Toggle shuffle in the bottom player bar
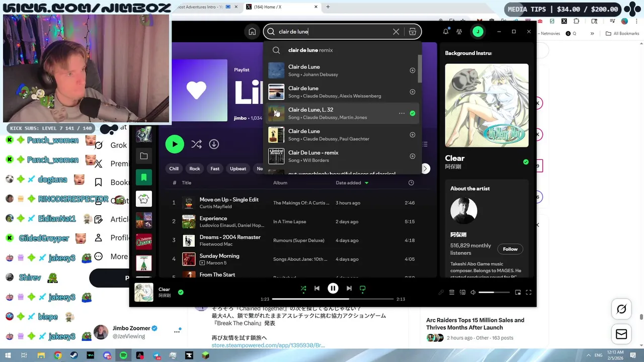644x362 pixels. click(x=303, y=289)
